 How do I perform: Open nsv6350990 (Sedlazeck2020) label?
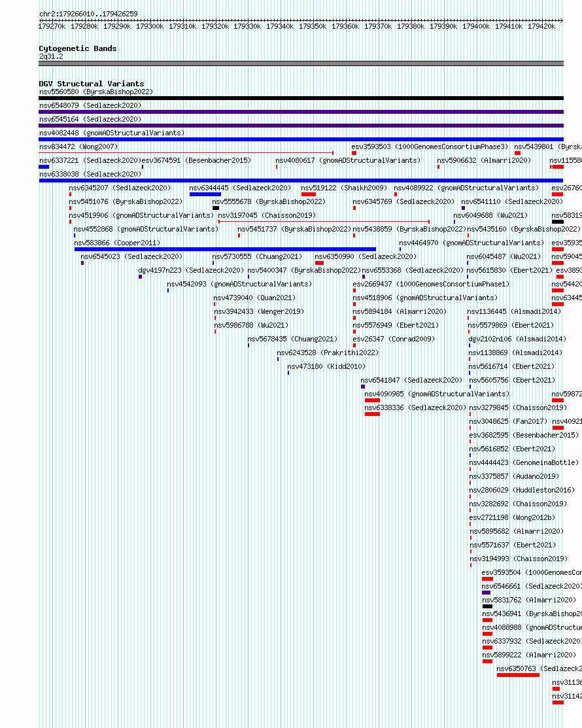(366, 256)
